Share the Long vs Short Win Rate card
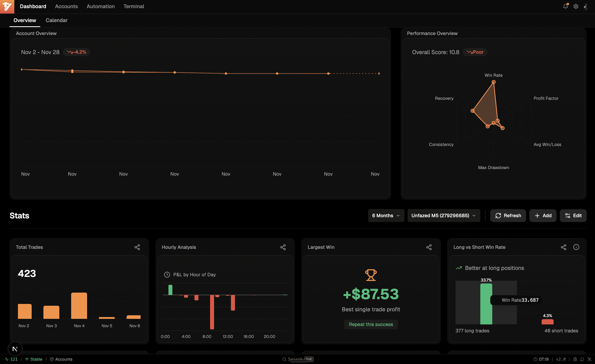595x364 pixels. click(x=563, y=247)
